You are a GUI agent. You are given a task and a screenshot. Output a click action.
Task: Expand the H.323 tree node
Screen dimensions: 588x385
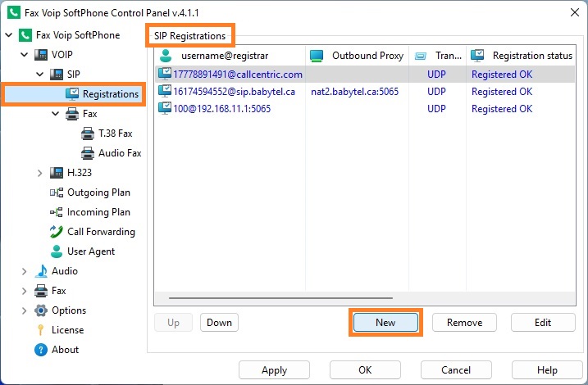pos(39,173)
